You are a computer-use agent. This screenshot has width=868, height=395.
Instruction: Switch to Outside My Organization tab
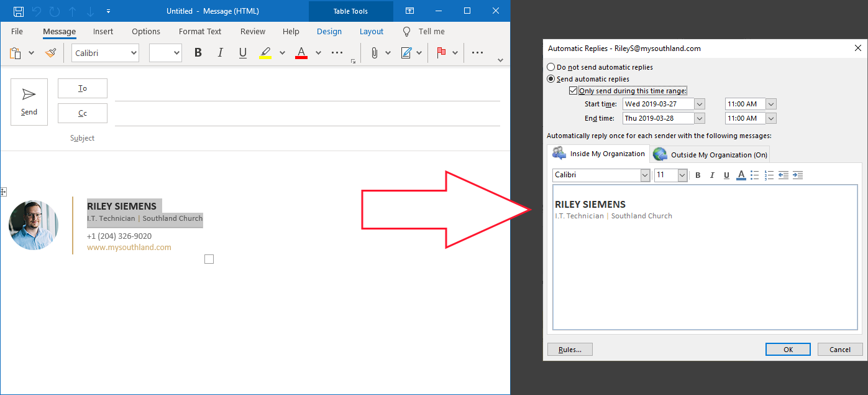click(711, 155)
